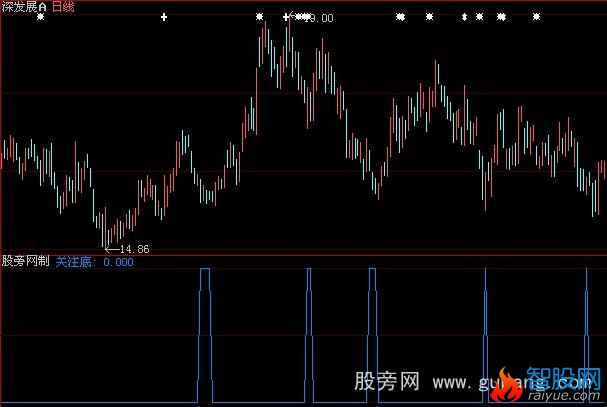Click the candlestick at the 14.86 low
The width and height of the screenshot is (607, 407).
[103, 227]
